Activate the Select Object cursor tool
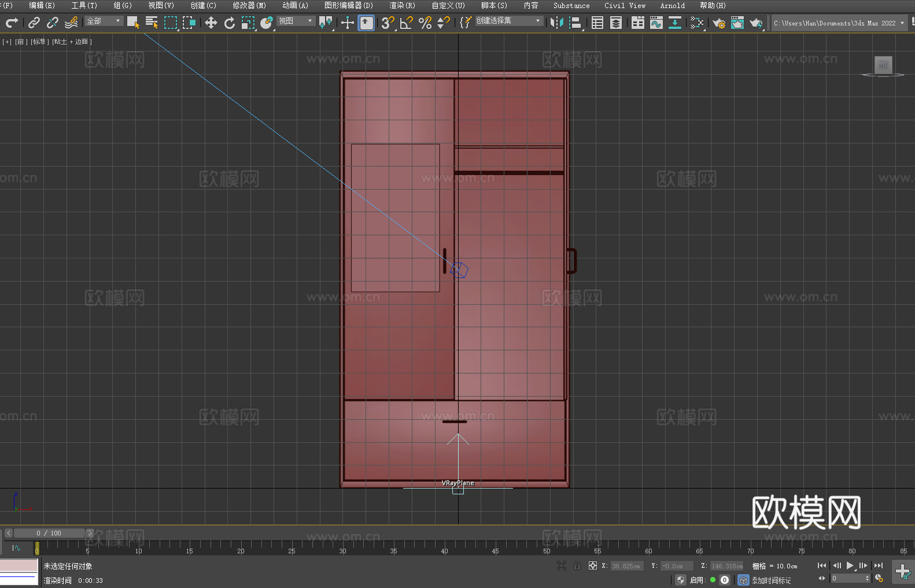The image size is (915, 588). 133,23
